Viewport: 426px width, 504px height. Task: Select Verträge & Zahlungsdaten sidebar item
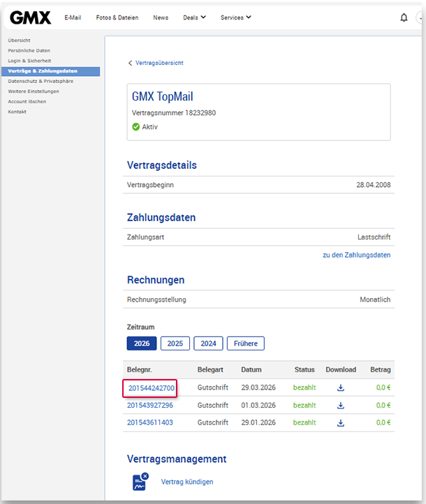coord(50,71)
